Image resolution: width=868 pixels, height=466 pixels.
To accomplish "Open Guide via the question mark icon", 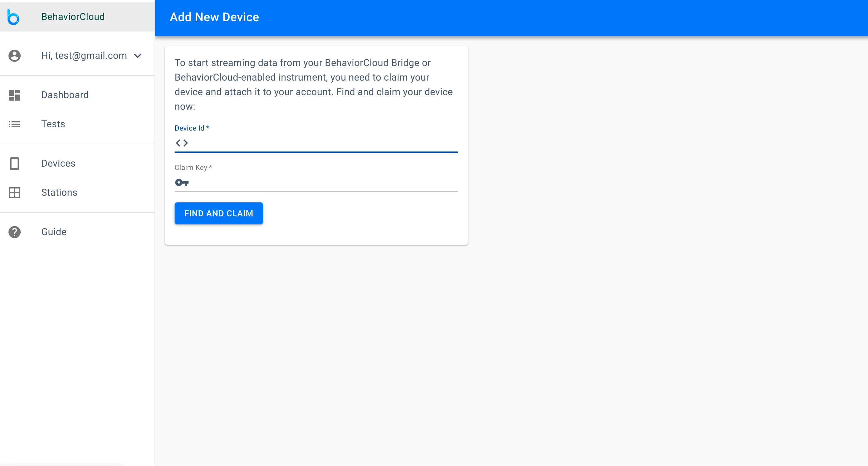I will coord(14,232).
